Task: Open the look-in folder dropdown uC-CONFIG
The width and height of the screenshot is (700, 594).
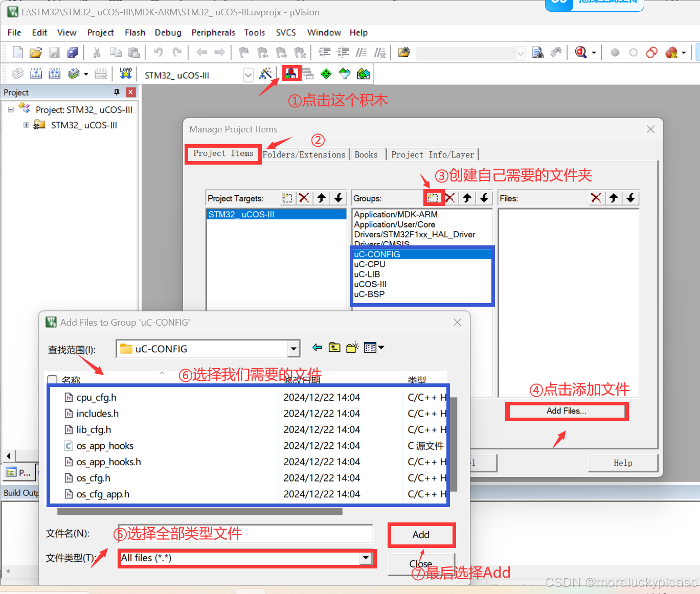Action: (293, 349)
